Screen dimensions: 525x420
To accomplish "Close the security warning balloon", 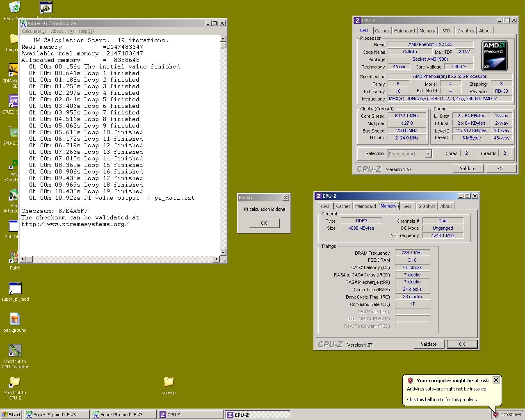I will point(495,380).
